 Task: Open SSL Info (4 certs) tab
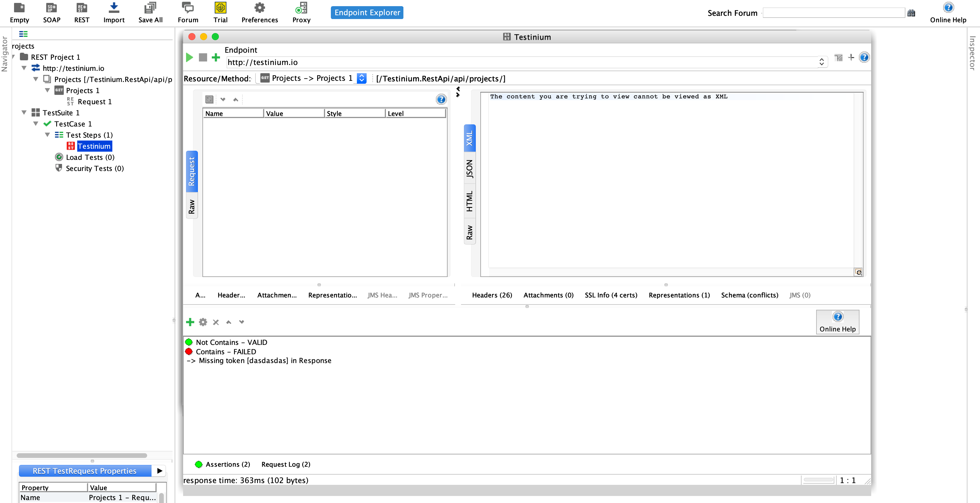coord(611,295)
